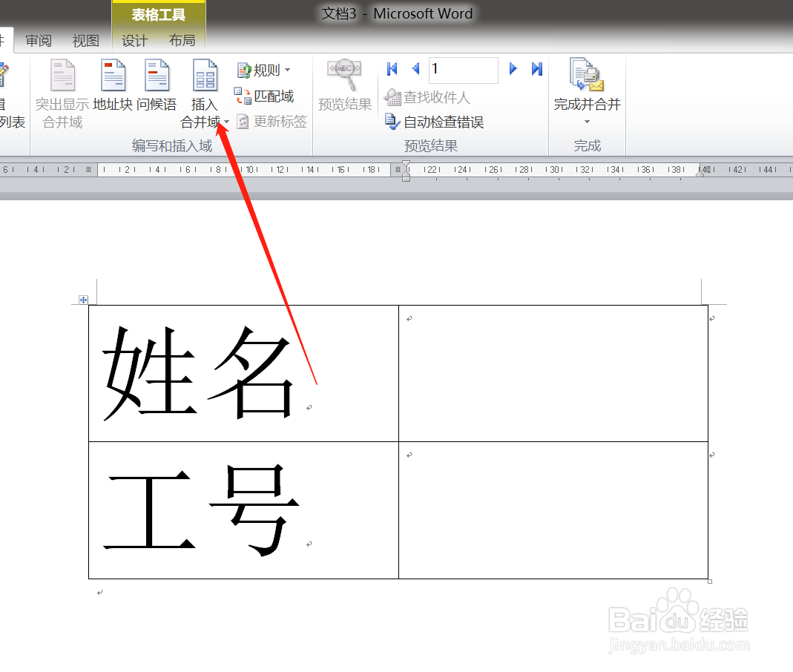Screen dimensions: 793x672
Task: Enable the 查找收件人 feature
Action: (x=431, y=96)
